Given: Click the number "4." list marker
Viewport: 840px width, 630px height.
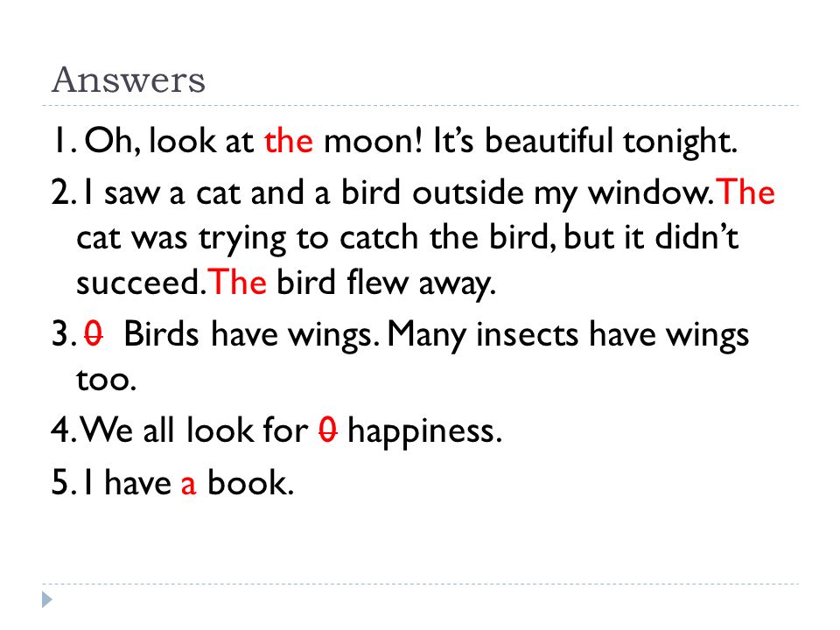Looking at the screenshot, I should point(63,430).
